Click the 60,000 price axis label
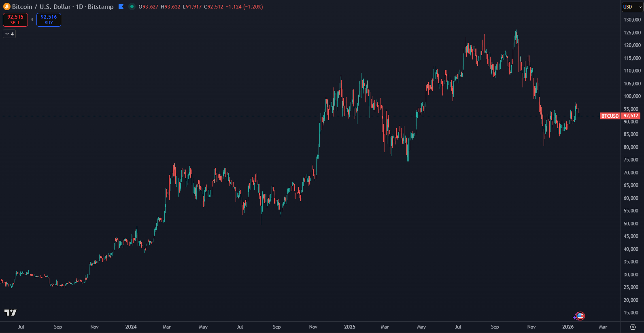This screenshot has height=333, width=644. 631,198
